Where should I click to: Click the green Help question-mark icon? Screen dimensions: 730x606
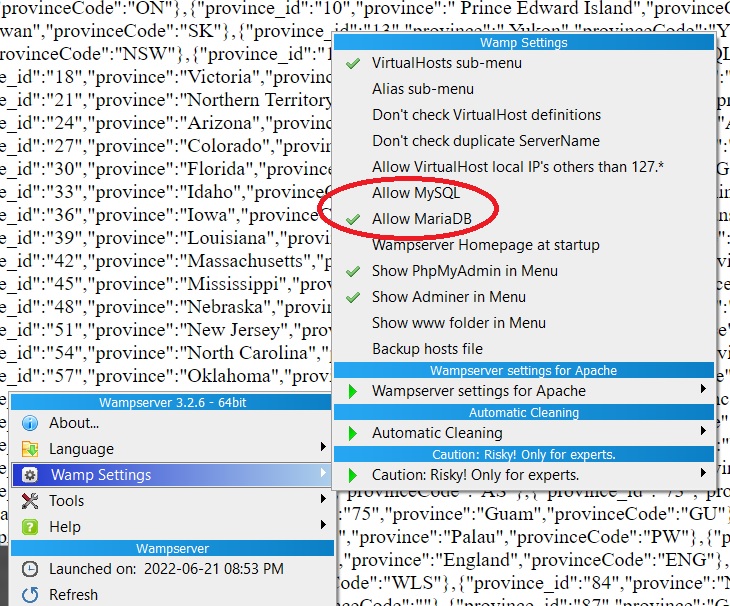click(x=30, y=527)
